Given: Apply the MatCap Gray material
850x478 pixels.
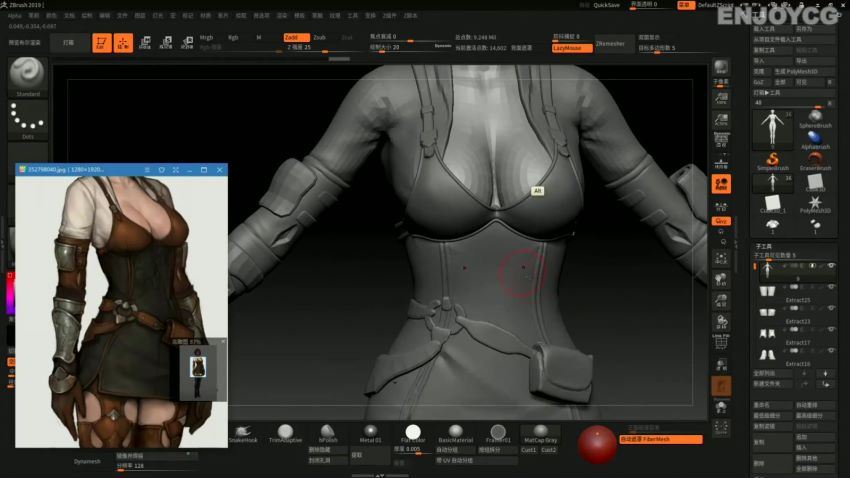Looking at the screenshot, I should [540, 434].
